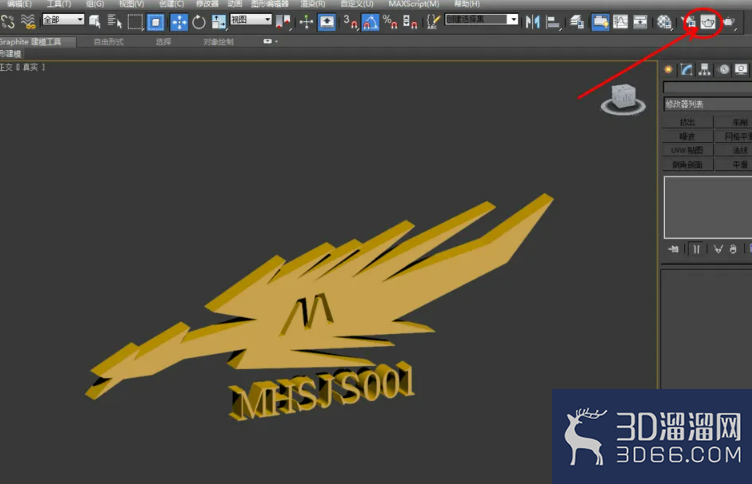Toggle the Spinner Snap button
752x484 pixels.
410,22
